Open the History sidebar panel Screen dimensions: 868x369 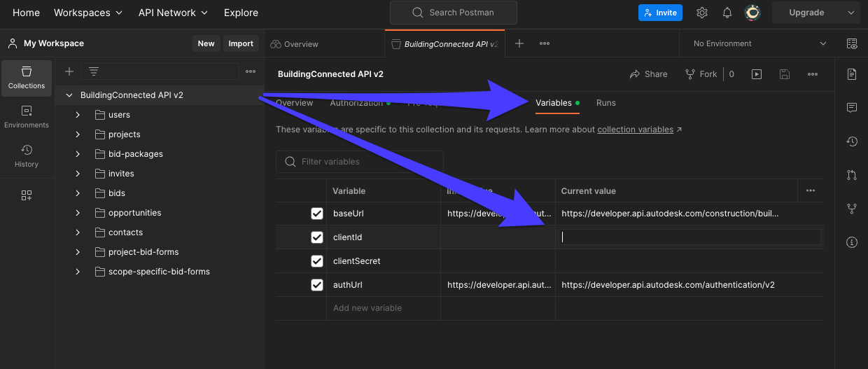pos(27,156)
